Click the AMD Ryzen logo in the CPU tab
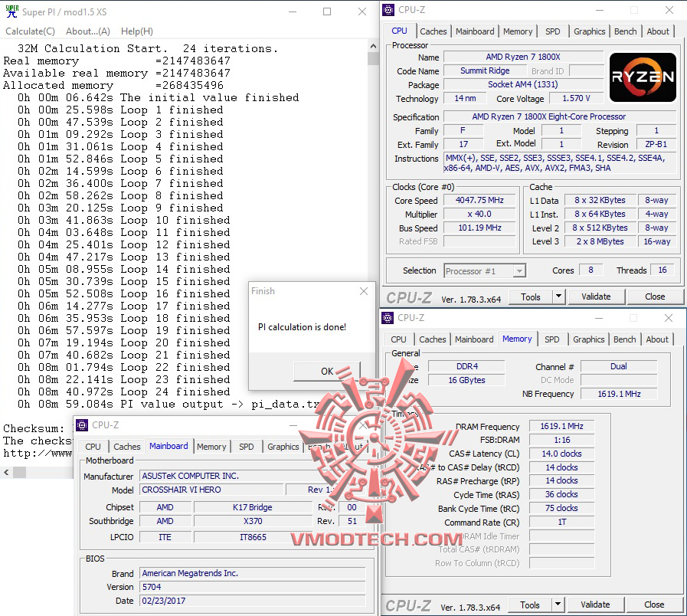Screen dimensions: 687x616 point(642,77)
